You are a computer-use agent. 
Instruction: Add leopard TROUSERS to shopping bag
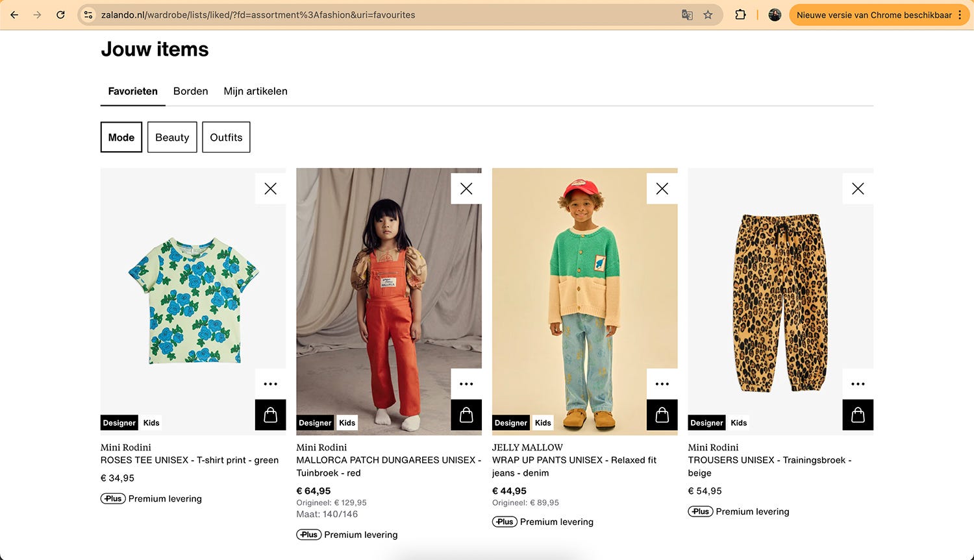[x=858, y=415]
